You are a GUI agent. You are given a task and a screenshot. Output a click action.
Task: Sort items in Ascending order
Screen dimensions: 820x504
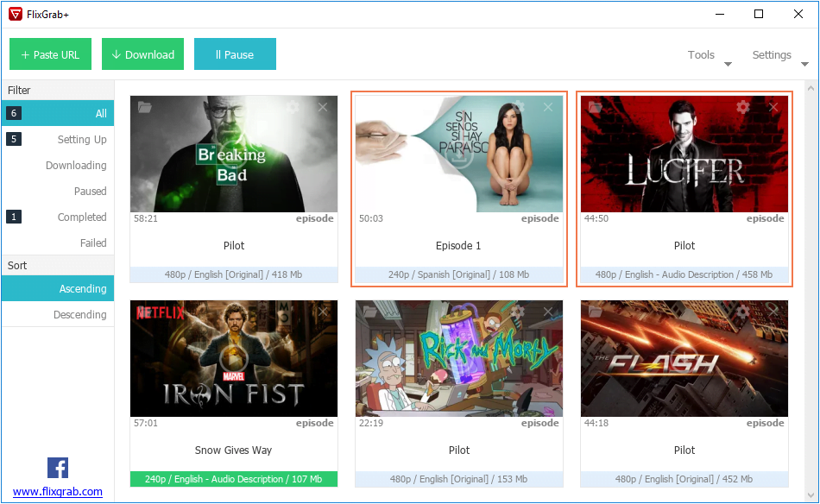point(58,288)
